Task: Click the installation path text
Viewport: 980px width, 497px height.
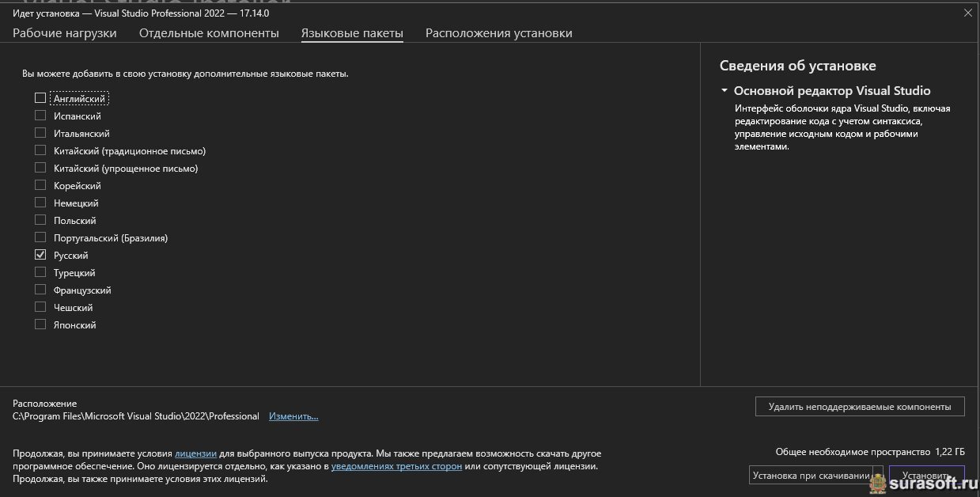Action: pyautogui.click(x=136, y=416)
